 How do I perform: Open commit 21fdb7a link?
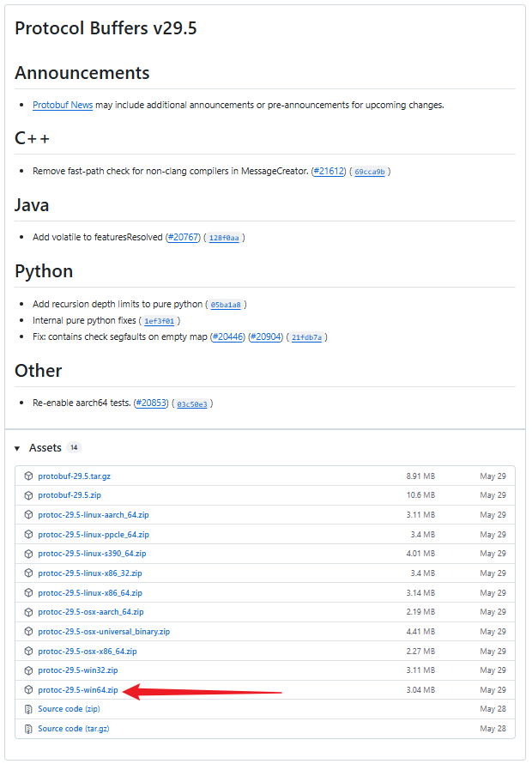pyautogui.click(x=307, y=337)
